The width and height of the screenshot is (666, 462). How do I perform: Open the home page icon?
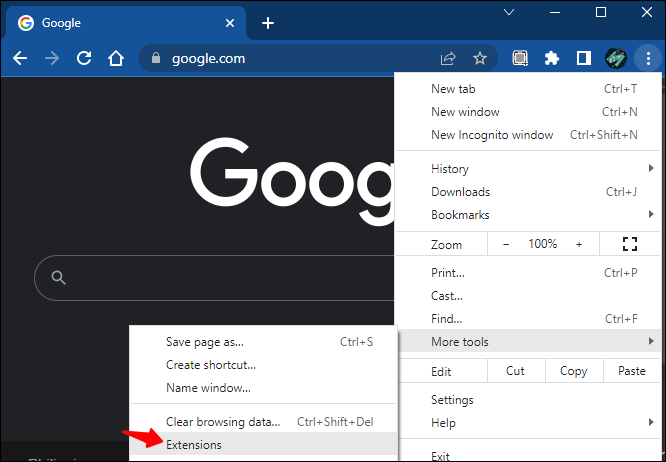coord(116,58)
